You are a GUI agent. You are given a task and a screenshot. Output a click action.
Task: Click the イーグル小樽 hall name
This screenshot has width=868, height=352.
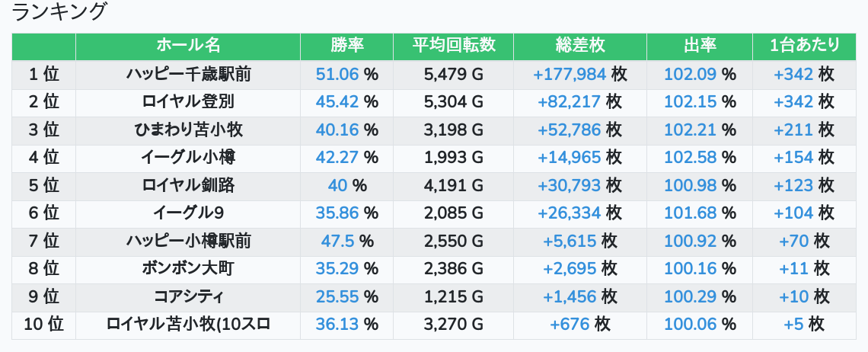click(x=188, y=158)
